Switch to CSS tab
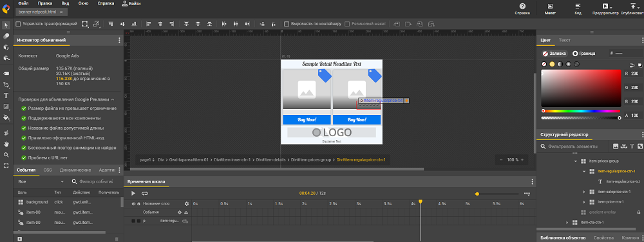This screenshot has height=242, width=644. (48, 170)
